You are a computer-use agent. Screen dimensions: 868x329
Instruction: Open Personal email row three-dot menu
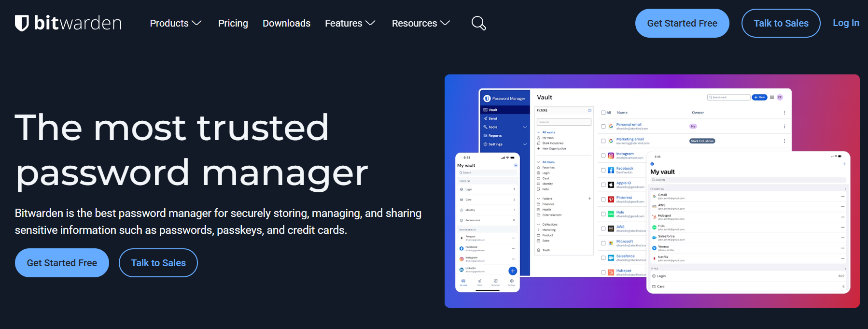click(x=784, y=127)
